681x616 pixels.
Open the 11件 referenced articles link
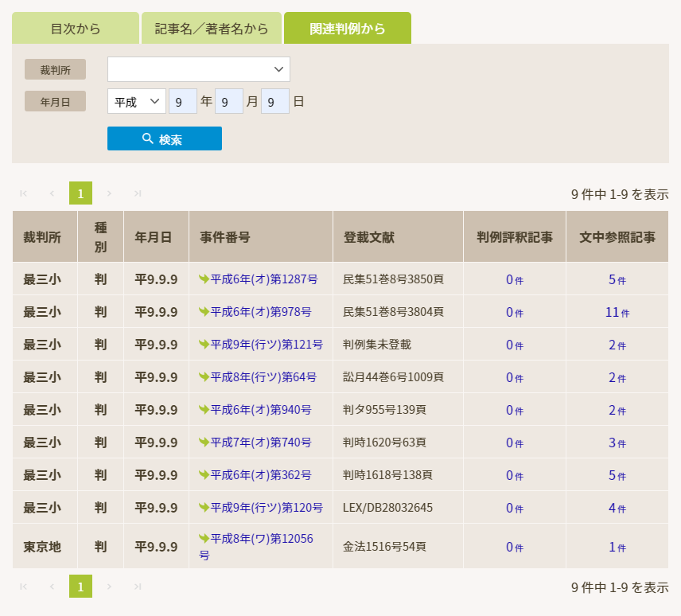tap(617, 312)
